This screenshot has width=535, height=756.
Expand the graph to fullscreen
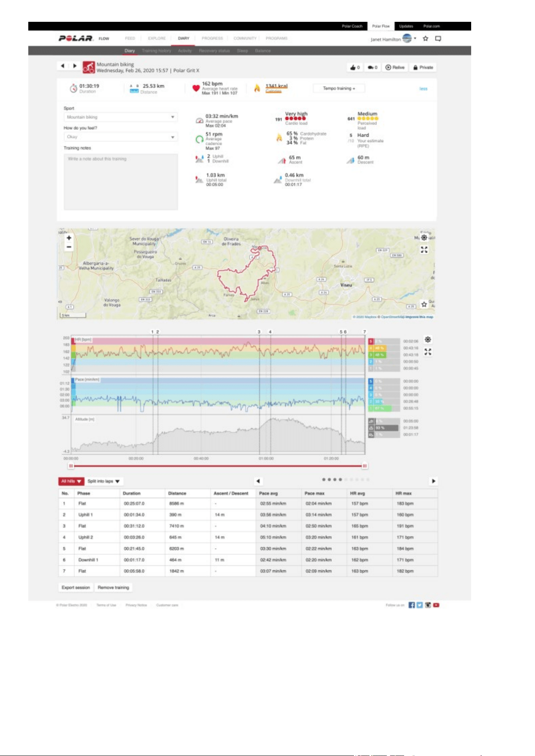(428, 352)
